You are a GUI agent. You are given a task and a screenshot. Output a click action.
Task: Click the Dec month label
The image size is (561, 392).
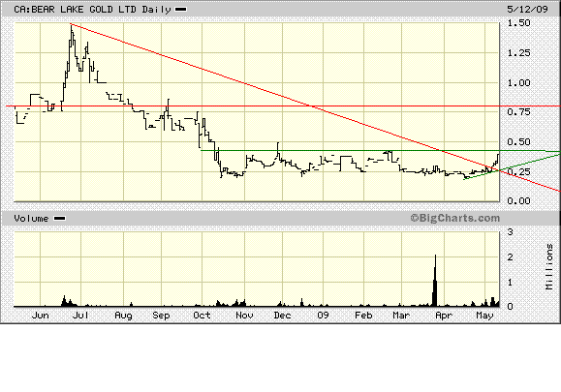[x=282, y=316]
